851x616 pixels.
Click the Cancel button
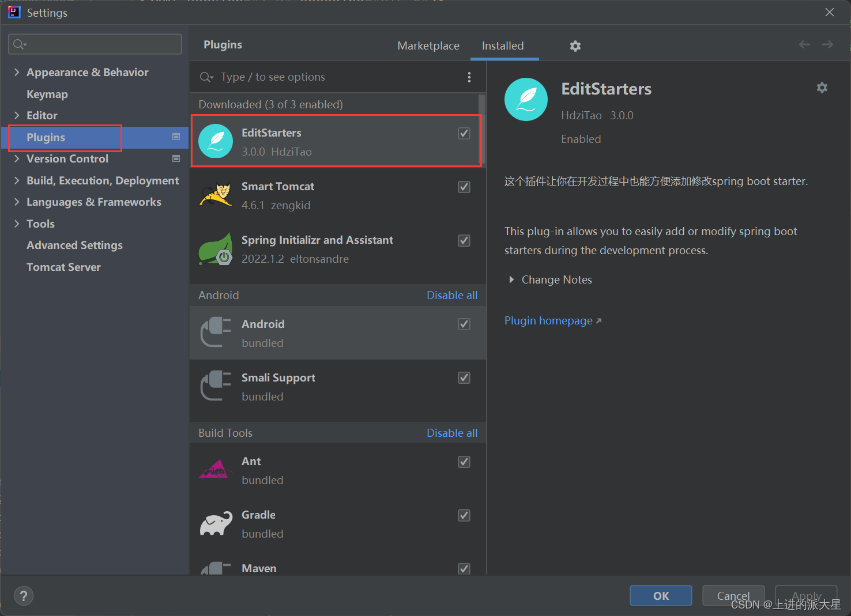click(x=733, y=596)
